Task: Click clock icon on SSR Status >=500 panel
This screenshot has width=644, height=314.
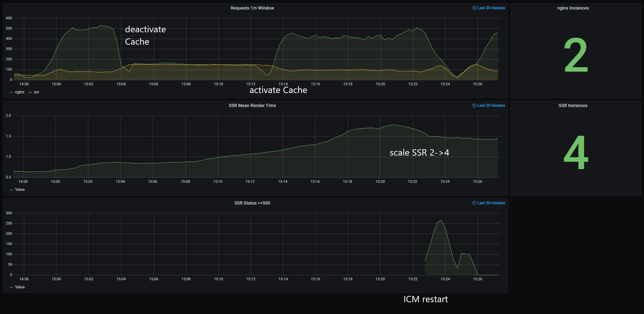Action: tap(474, 203)
